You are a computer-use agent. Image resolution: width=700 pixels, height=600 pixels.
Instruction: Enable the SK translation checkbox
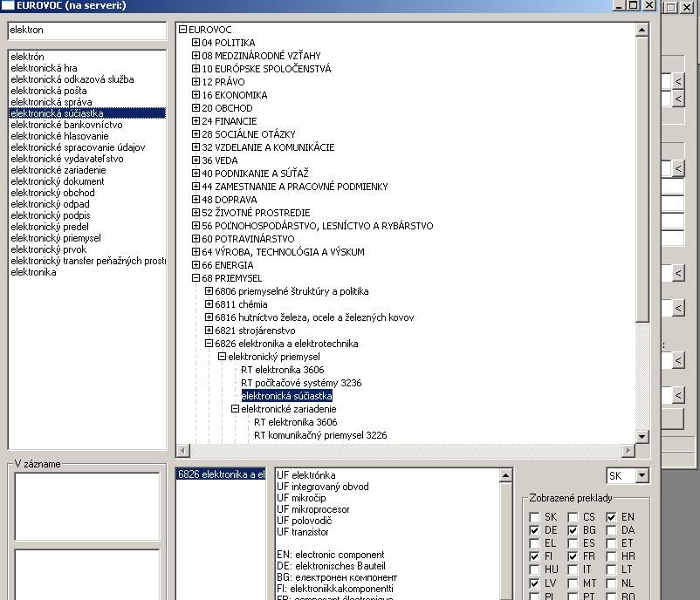click(x=534, y=517)
